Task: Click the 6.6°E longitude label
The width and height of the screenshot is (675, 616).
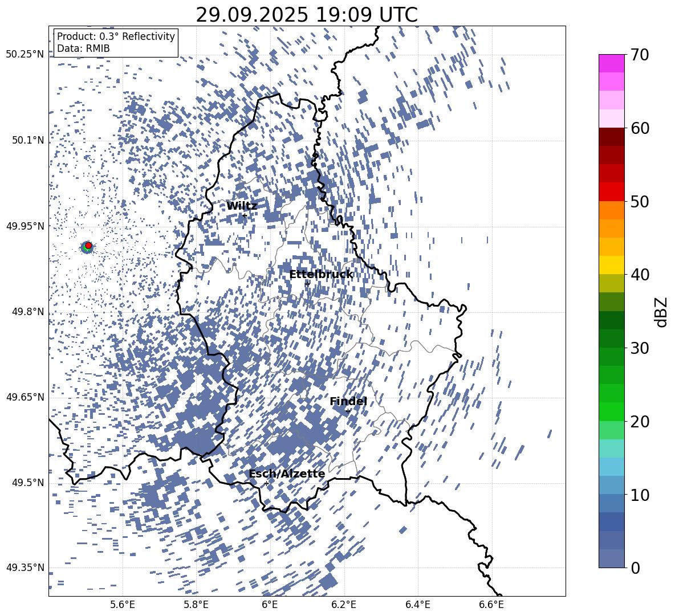Action: point(491,605)
